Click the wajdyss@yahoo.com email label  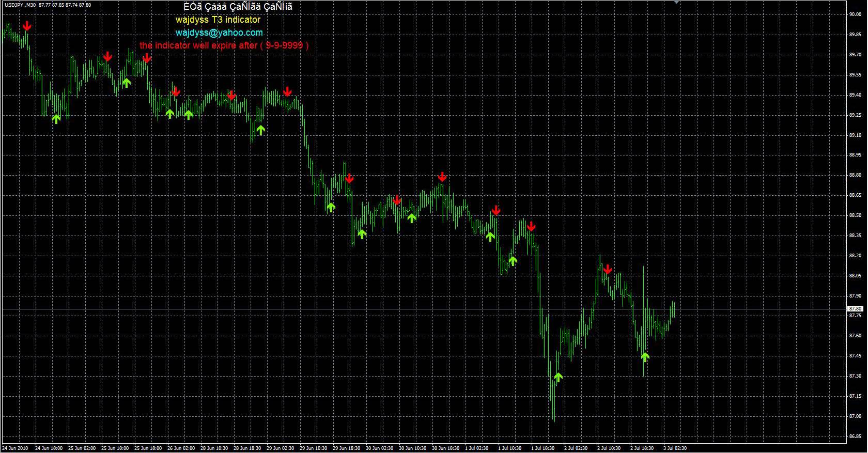pyautogui.click(x=219, y=33)
